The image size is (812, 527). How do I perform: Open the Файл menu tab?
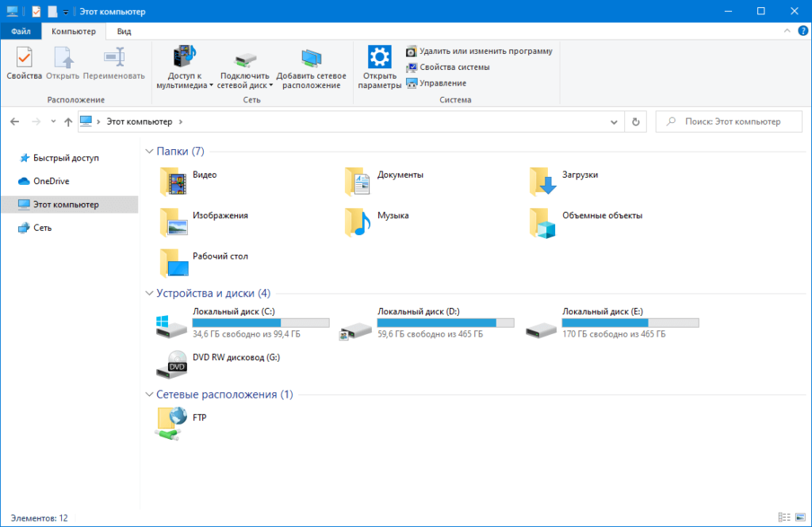point(21,32)
